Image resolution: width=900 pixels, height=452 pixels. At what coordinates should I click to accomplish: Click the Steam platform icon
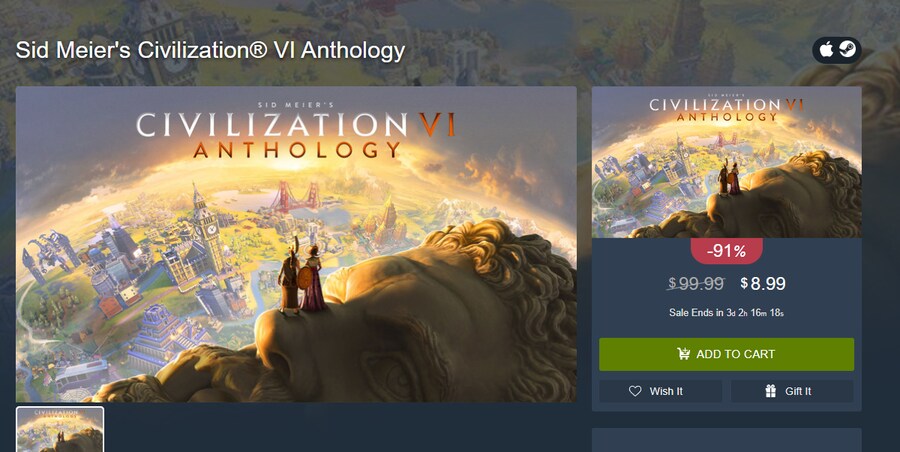tap(847, 50)
